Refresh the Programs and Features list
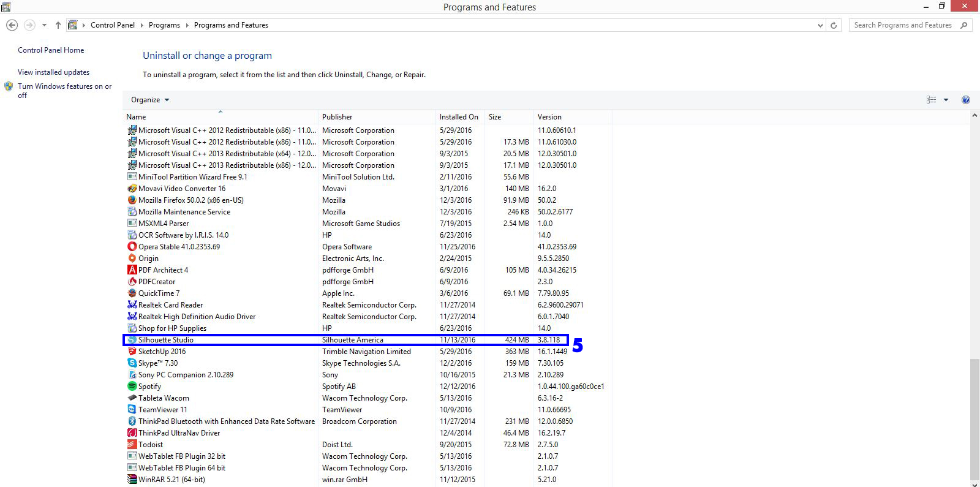Image resolution: width=980 pixels, height=487 pixels. tap(834, 25)
